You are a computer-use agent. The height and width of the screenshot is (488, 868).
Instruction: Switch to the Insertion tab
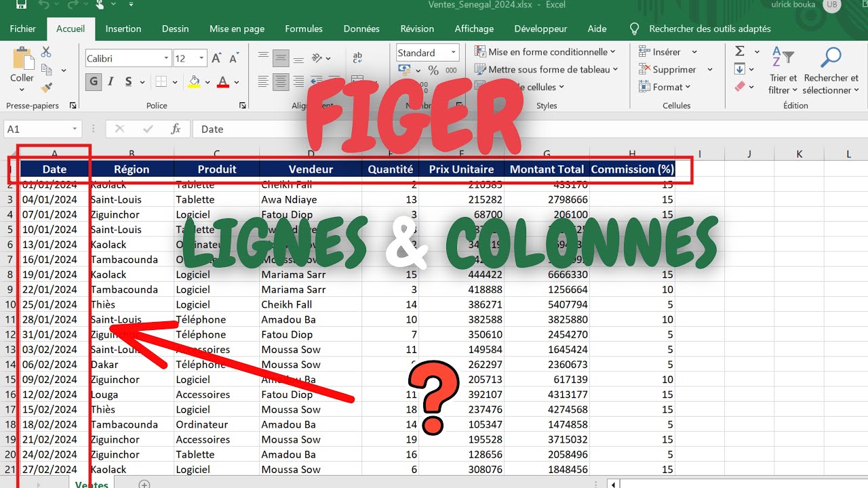point(123,28)
